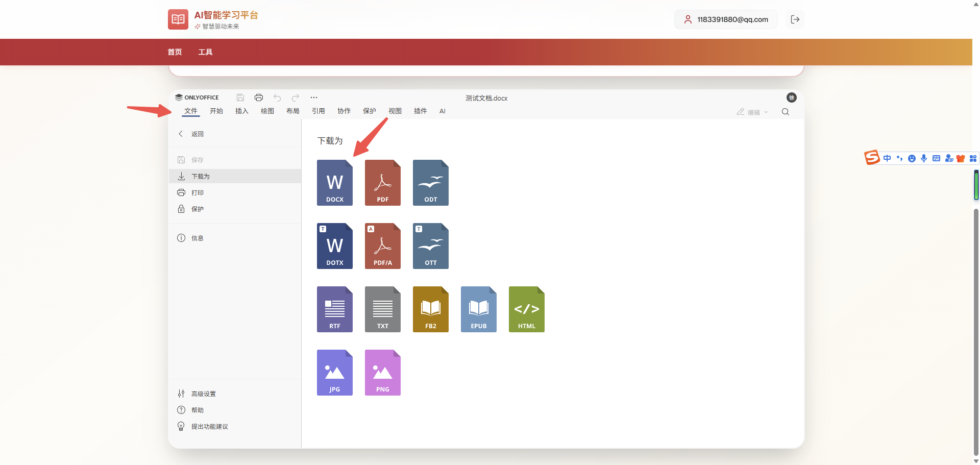Go back with 返回

point(235,134)
